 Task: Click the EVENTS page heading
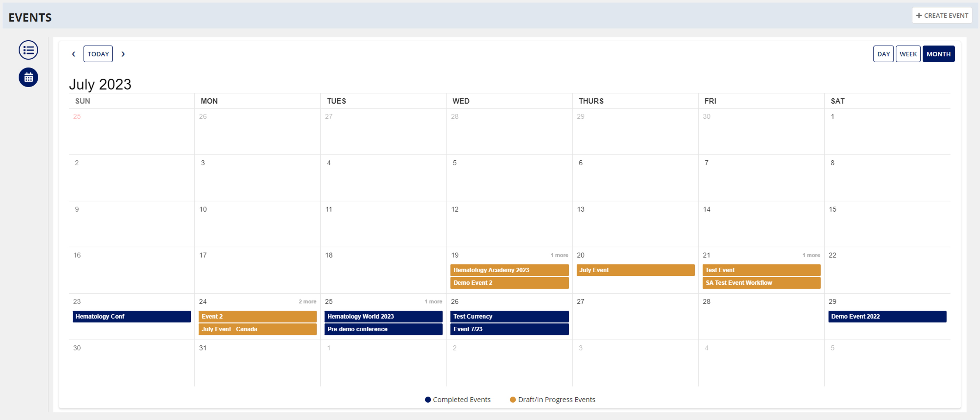[x=30, y=18]
